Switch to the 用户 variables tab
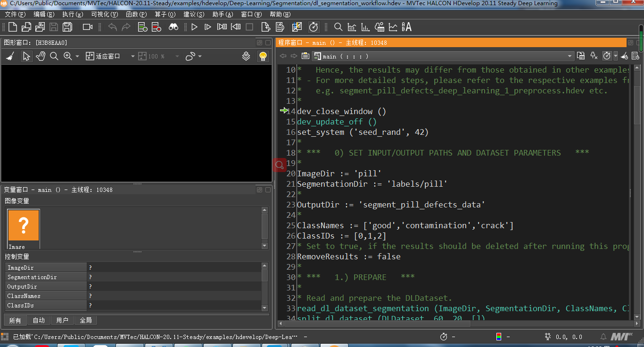This screenshot has width=644, height=347. point(62,321)
